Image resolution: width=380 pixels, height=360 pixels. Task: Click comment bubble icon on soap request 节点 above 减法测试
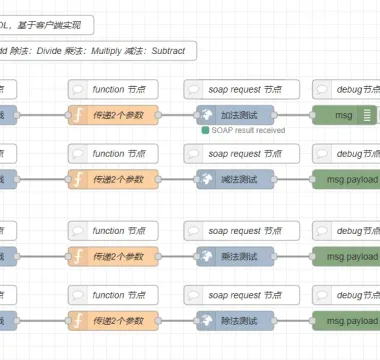click(193, 154)
